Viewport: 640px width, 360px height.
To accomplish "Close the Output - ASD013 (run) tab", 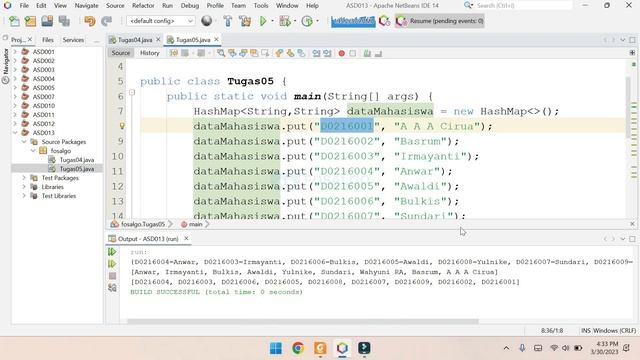I will (186, 238).
